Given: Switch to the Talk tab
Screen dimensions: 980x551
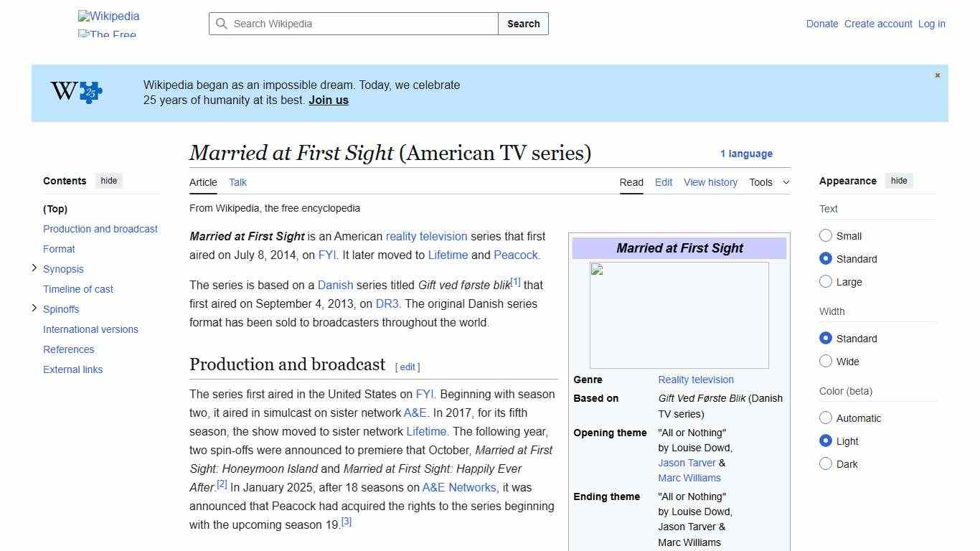Looking at the screenshot, I should pos(237,182).
